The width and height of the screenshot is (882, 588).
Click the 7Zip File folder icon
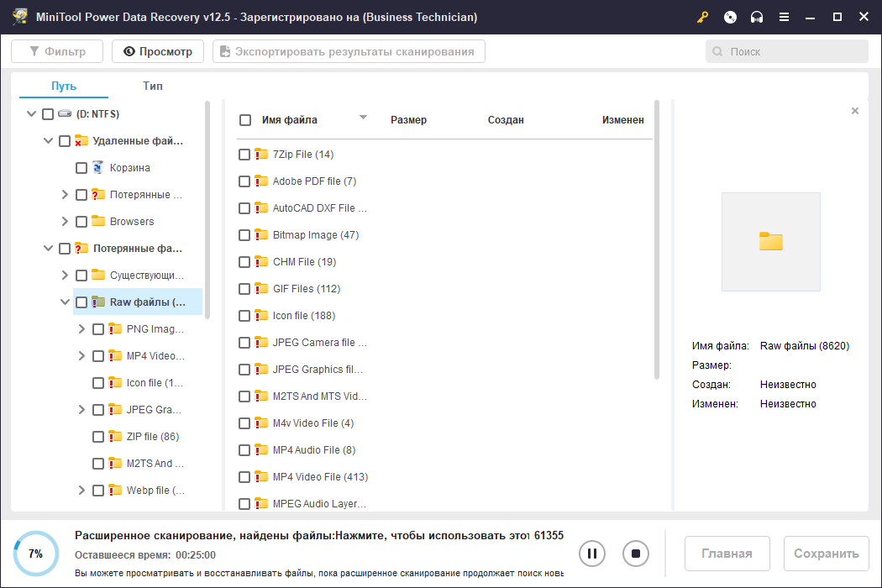point(261,154)
